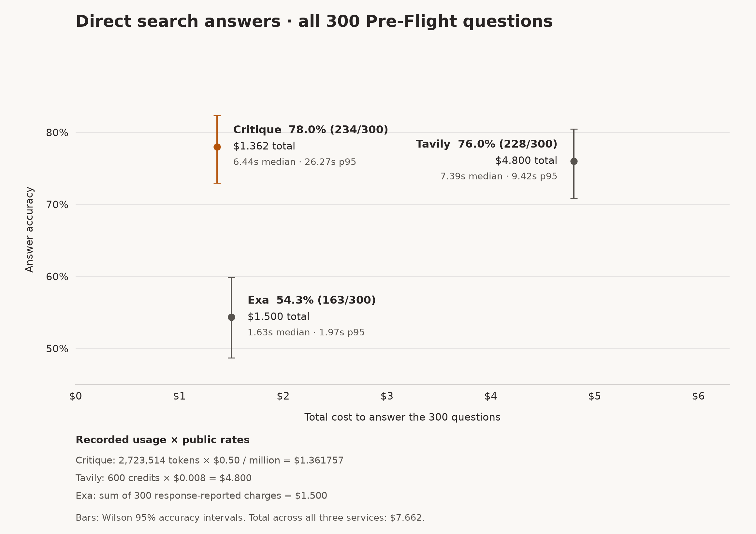Click the Critique 78.0% (234/300) label

(311, 130)
